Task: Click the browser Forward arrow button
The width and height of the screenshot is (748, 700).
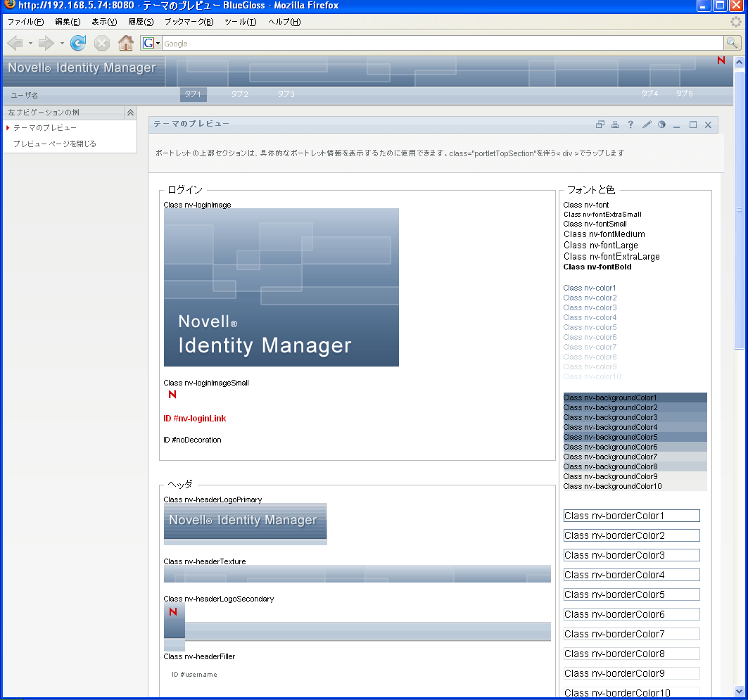Action: click(x=46, y=44)
